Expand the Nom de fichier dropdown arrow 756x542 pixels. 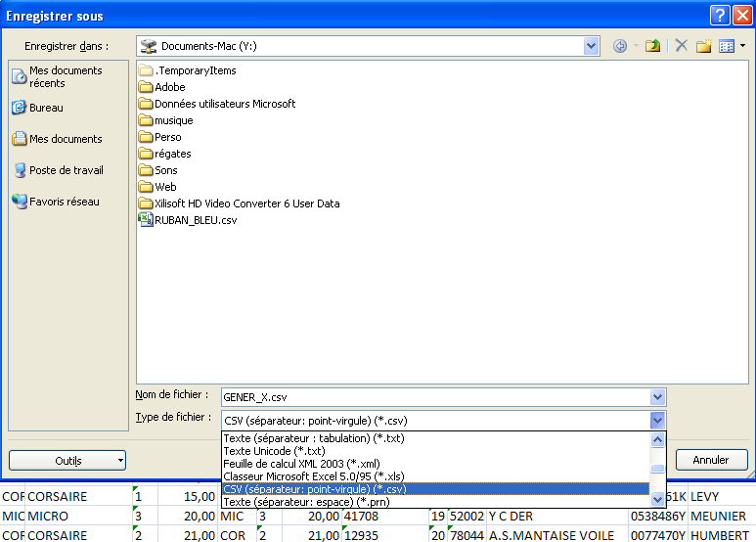pos(657,397)
